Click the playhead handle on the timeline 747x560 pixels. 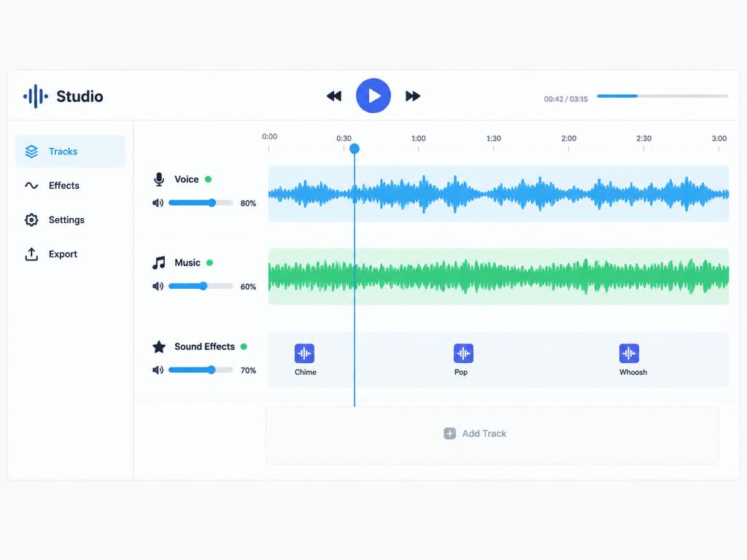355,149
